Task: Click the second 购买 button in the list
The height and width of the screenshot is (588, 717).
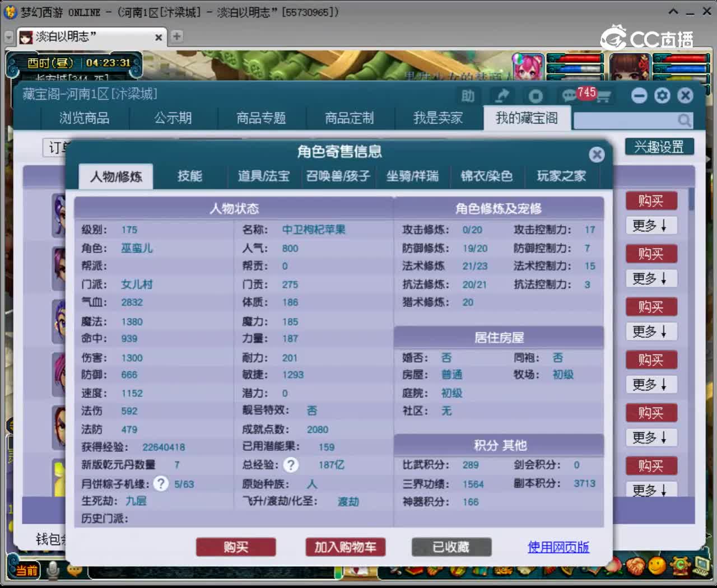Action: (x=651, y=254)
